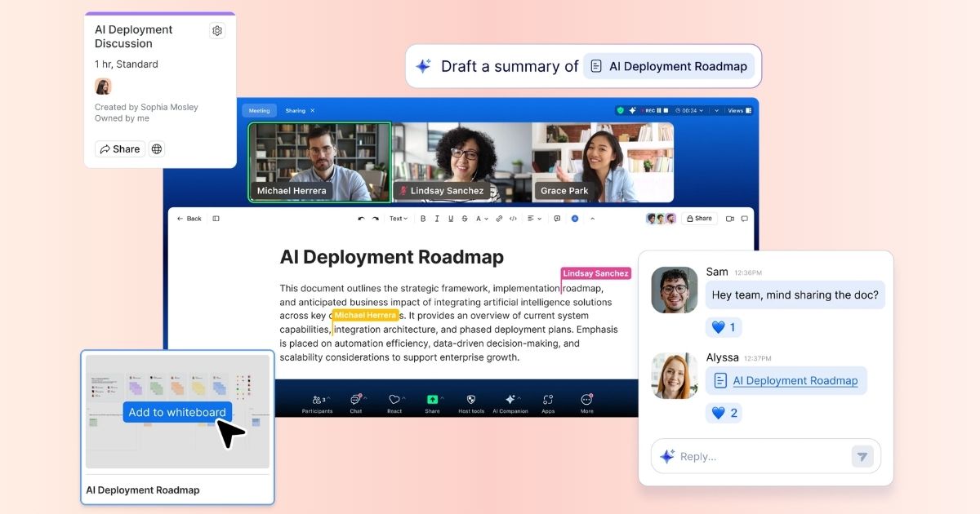
Task: Open More options in meeting toolbar
Action: 586,400
